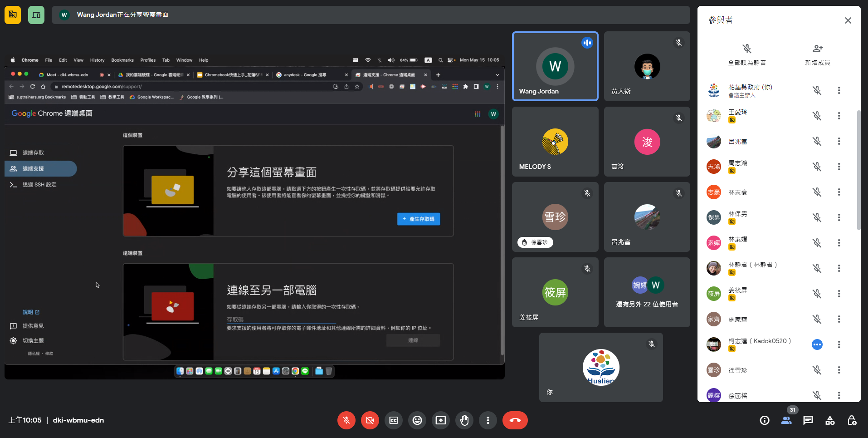Toggle the camera off button
Image resolution: width=868 pixels, height=438 pixels.
click(370, 420)
